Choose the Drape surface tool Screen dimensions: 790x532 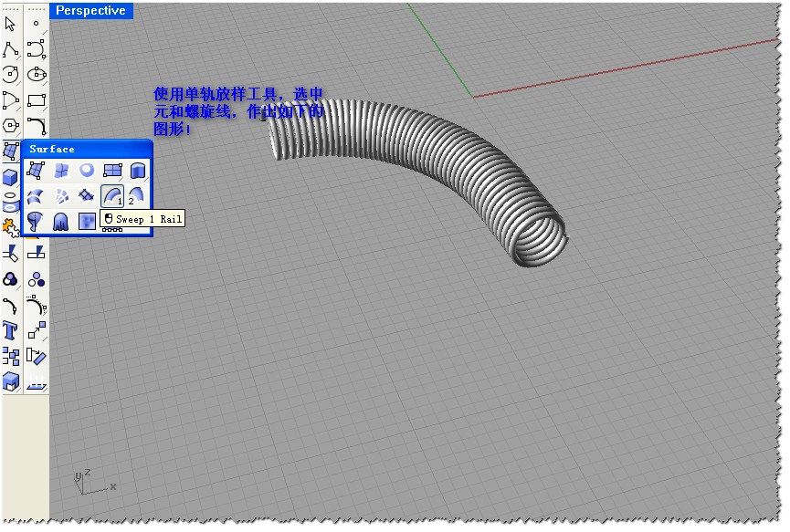coord(61,222)
